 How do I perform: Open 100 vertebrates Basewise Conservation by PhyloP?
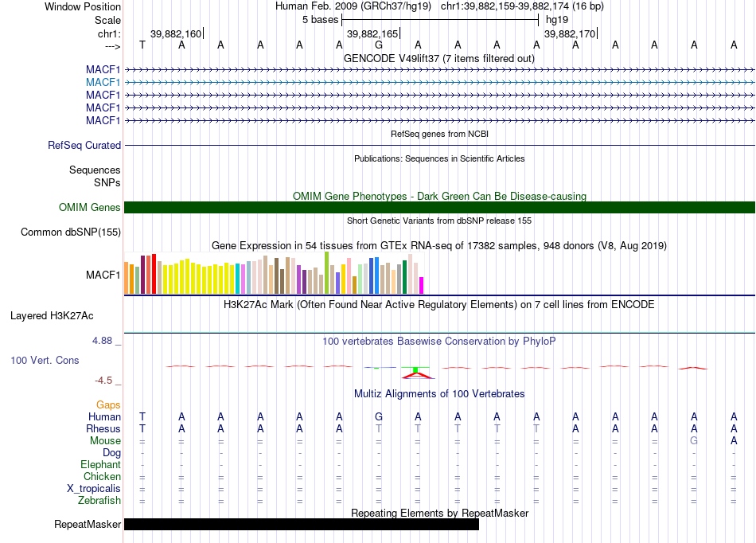click(439, 342)
